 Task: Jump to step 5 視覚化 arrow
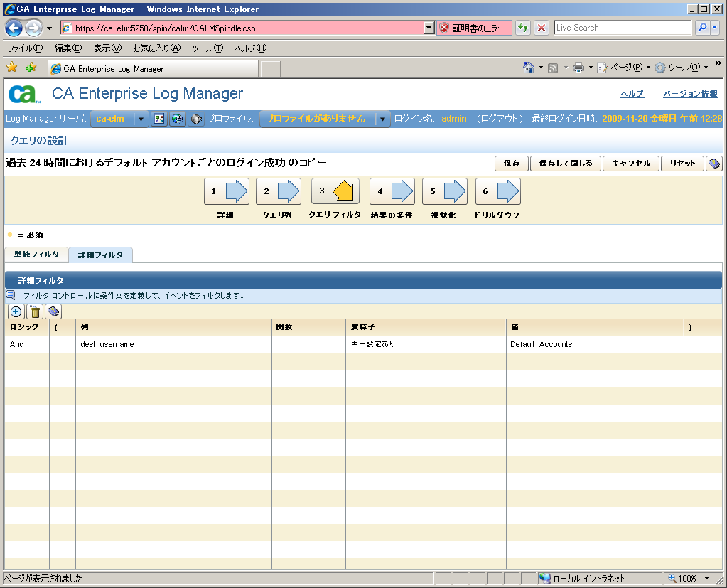(x=444, y=192)
